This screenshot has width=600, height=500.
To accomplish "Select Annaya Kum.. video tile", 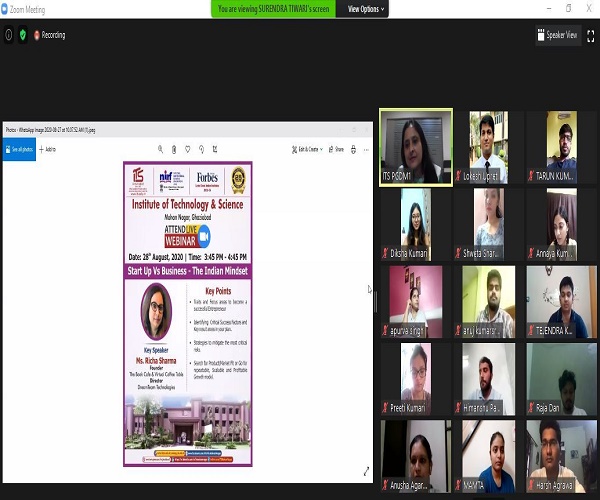I will tap(561, 225).
